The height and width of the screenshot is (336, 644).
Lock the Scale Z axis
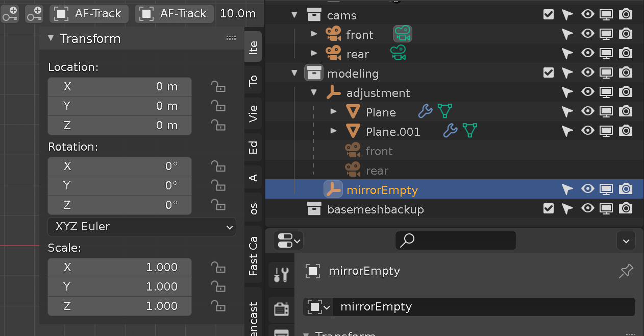218,306
